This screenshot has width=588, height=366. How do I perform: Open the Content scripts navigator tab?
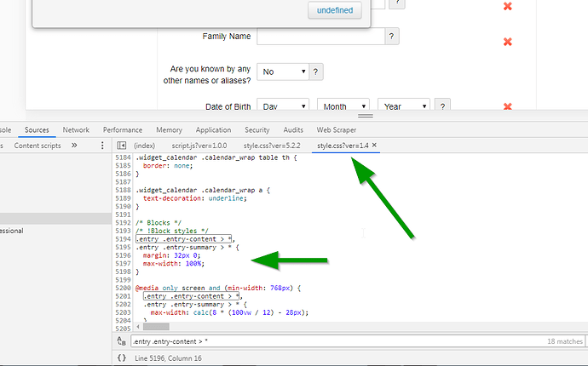point(37,146)
